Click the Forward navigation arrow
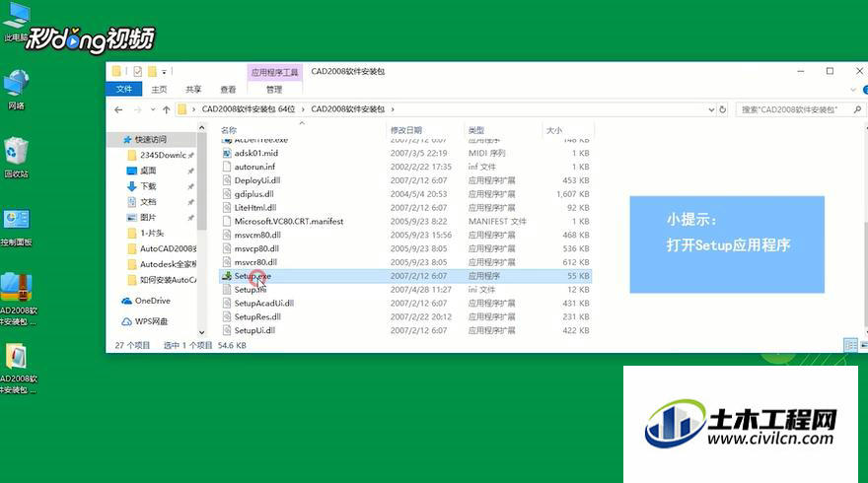868x483 pixels. [x=137, y=109]
